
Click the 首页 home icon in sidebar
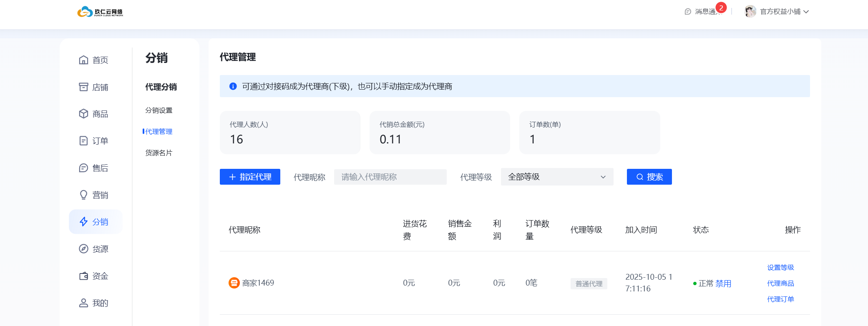83,60
